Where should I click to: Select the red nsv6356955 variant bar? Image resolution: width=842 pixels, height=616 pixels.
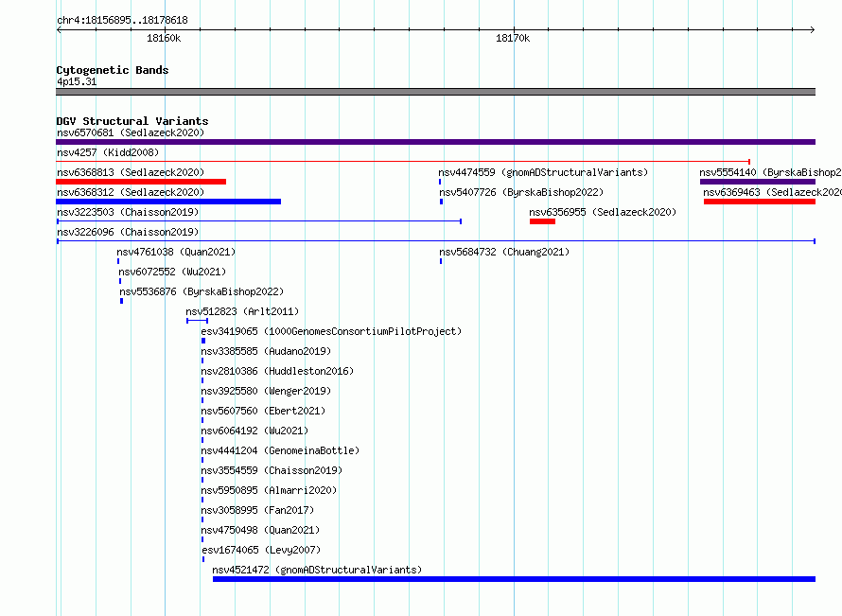pyautogui.click(x=542, y=221)
